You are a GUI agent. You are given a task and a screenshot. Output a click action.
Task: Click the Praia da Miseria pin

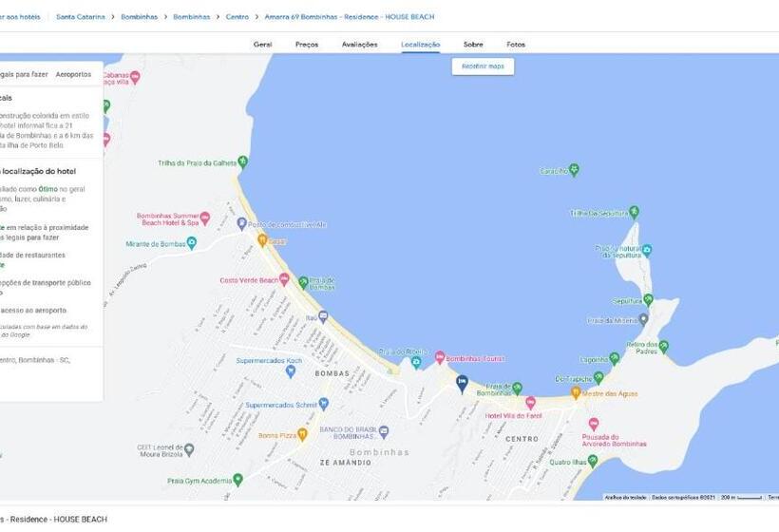coord(643,319)
